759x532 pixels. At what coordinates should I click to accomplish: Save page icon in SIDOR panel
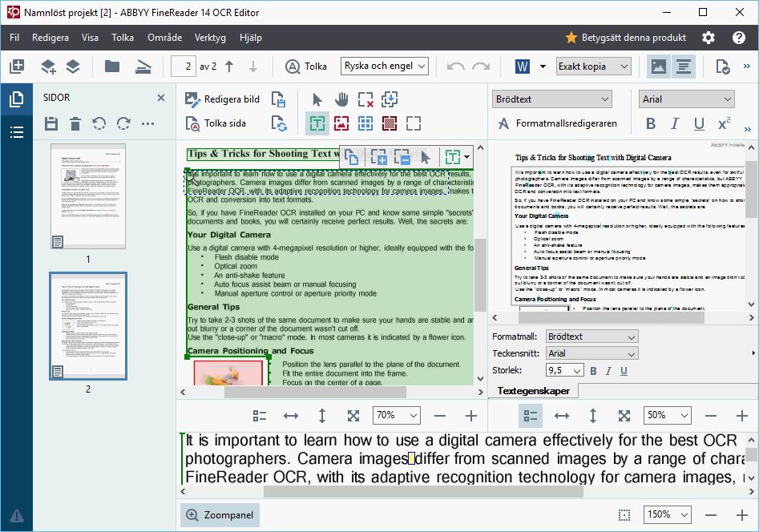[x=51, y=124]
